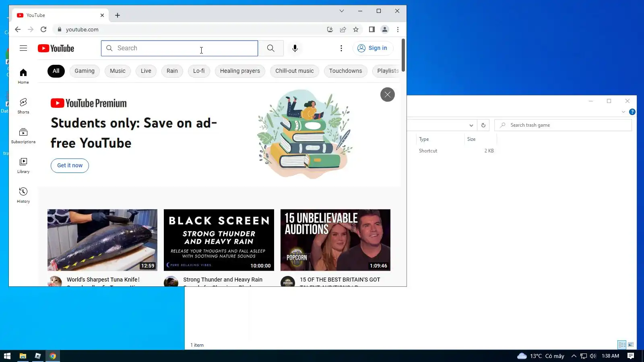Click the YouTube logo
This screenshot has height=362, width=644.
tap(56, 48)
